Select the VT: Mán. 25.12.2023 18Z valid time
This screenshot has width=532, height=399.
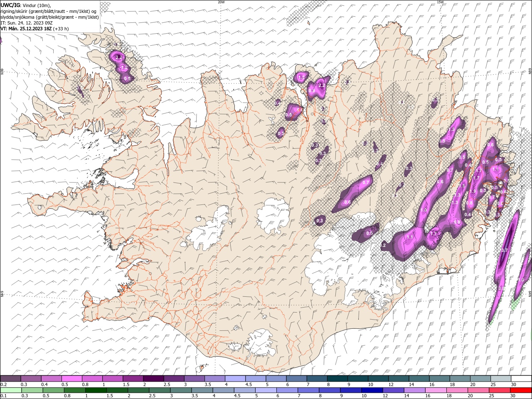coord(26,29)
